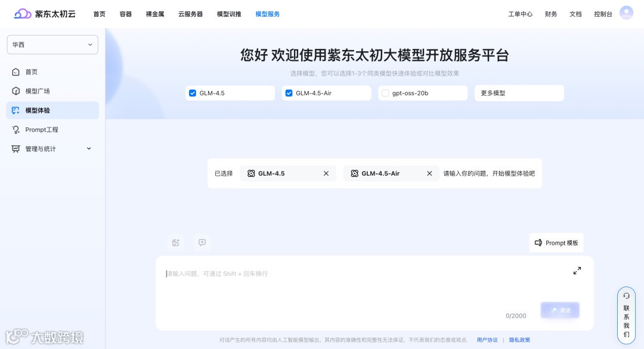Click the 管理与统计 chart icon

[x=16, y=149]
